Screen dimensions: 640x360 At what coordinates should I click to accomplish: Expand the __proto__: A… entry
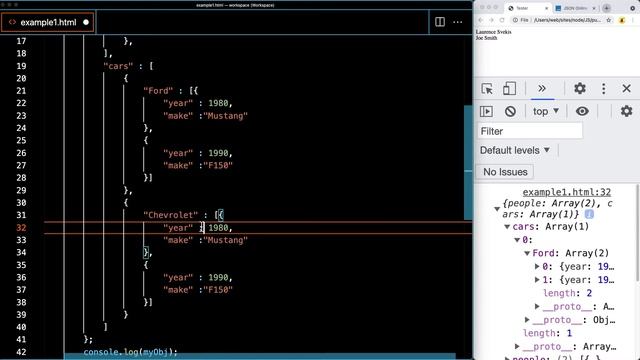pos(537,307)
